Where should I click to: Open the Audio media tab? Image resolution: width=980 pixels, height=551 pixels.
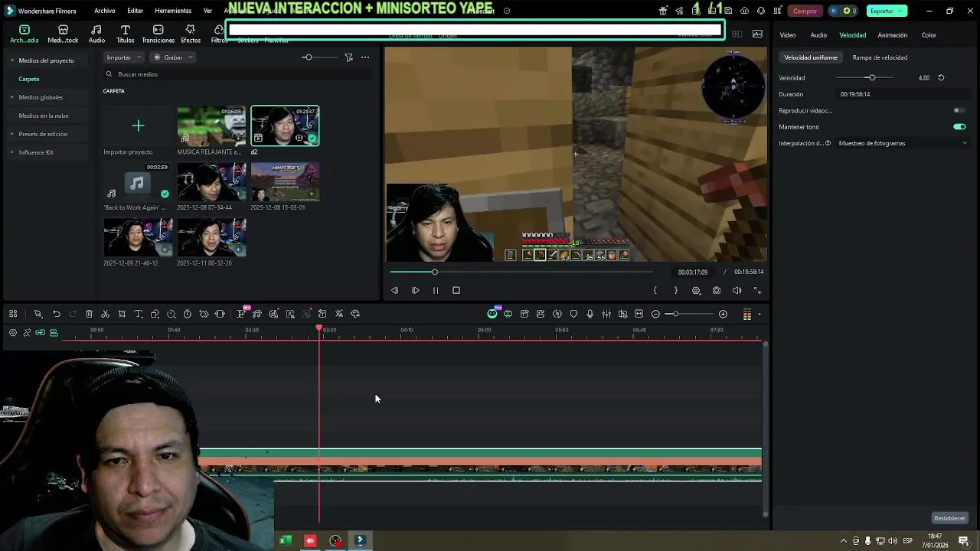click(x=96, y=34)
